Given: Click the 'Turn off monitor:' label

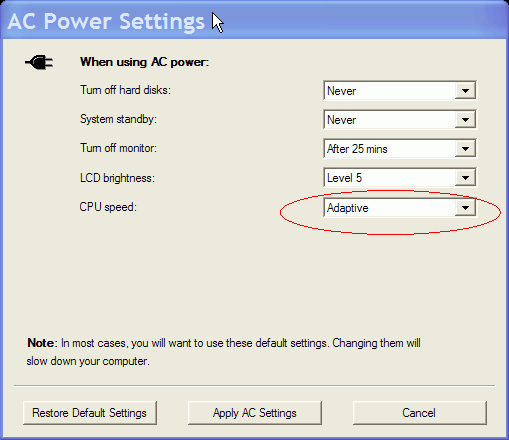Looking at the screenshot, I should 118,148.
